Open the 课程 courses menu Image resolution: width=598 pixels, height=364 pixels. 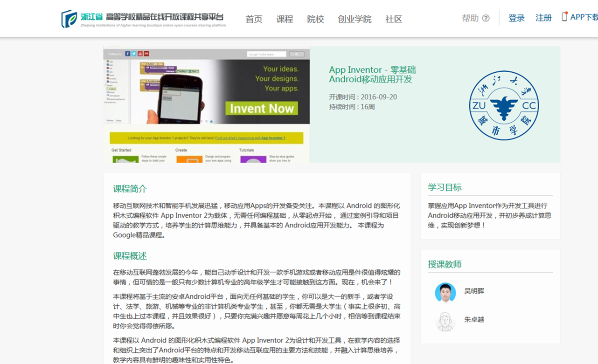pyautogui.click(x=285, y=19)
